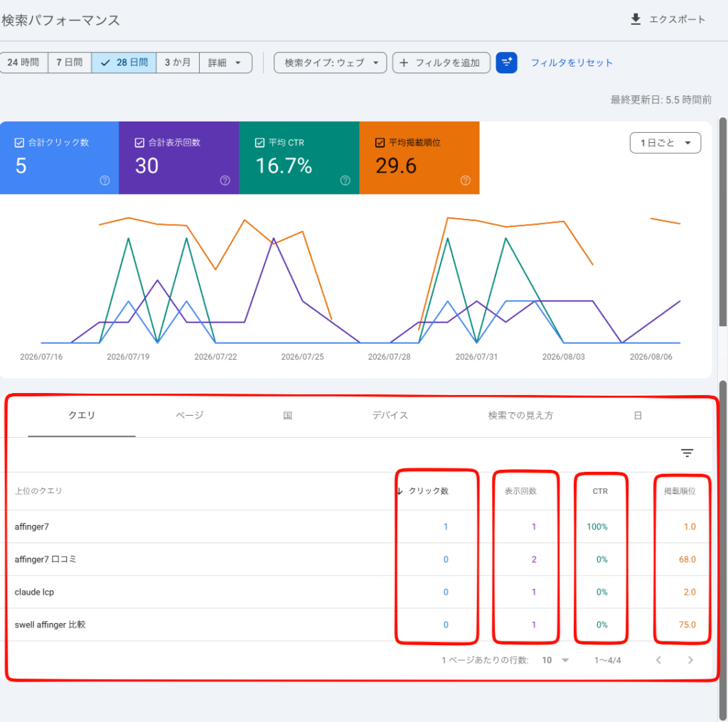Click the claude lcp query row

pos(355,592)
